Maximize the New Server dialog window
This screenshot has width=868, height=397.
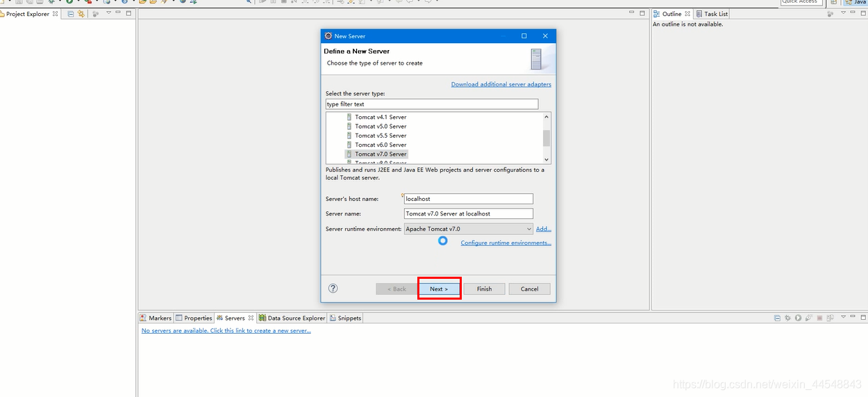pos(524,36)
